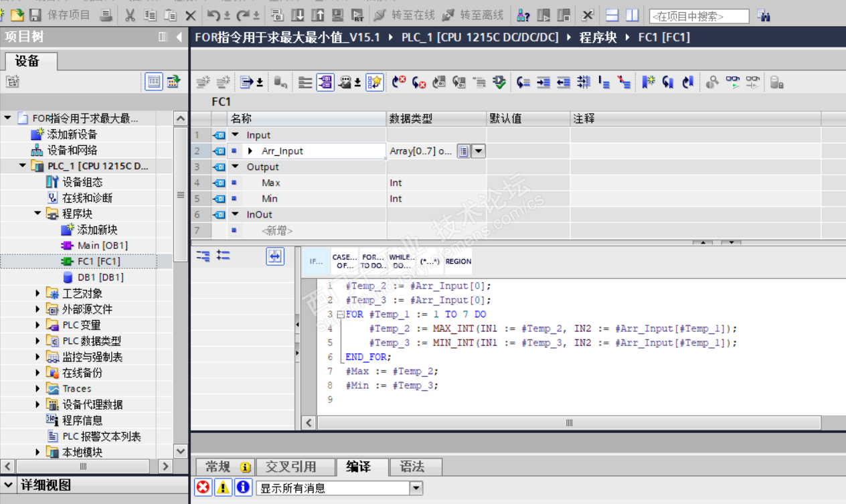
Task: Expand the Traces folder in tree
Action: (x=38, y=389)
